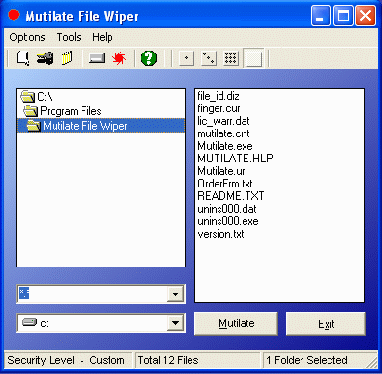The image size is (382, 374).
Task: Select README.TXT in file list
Action: (231, 196)
